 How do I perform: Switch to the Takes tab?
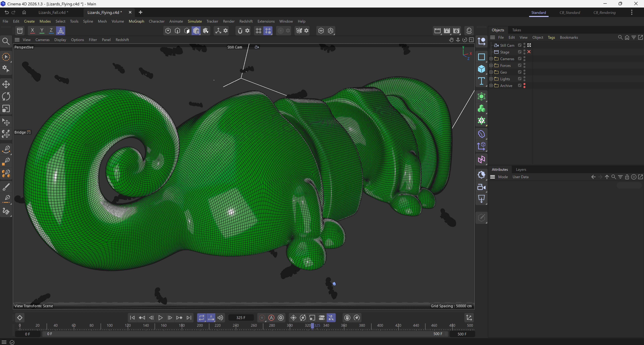(x=516, y=30)
